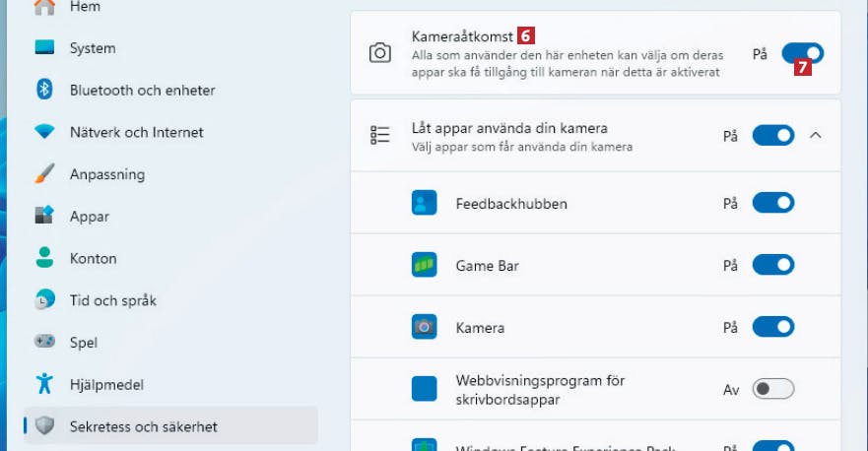868x451 pixels.
Task: Click the System monitor icon
Action: point(44,47)
